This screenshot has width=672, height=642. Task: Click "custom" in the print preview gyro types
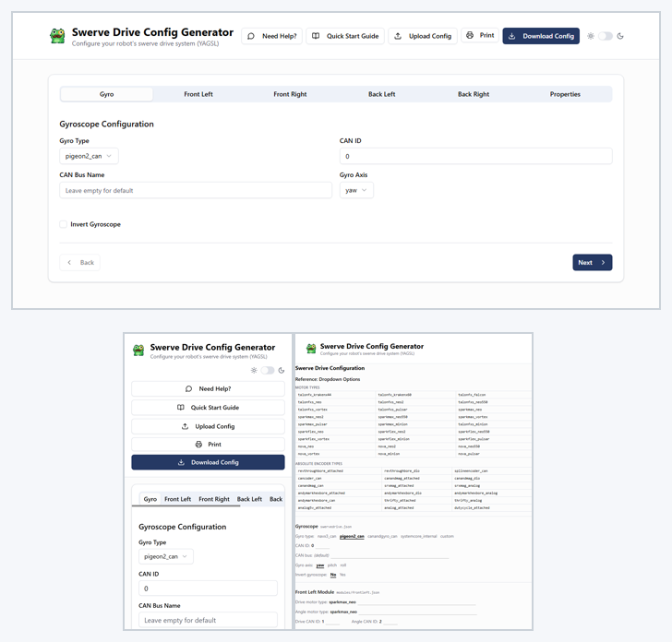coord(447,536)
